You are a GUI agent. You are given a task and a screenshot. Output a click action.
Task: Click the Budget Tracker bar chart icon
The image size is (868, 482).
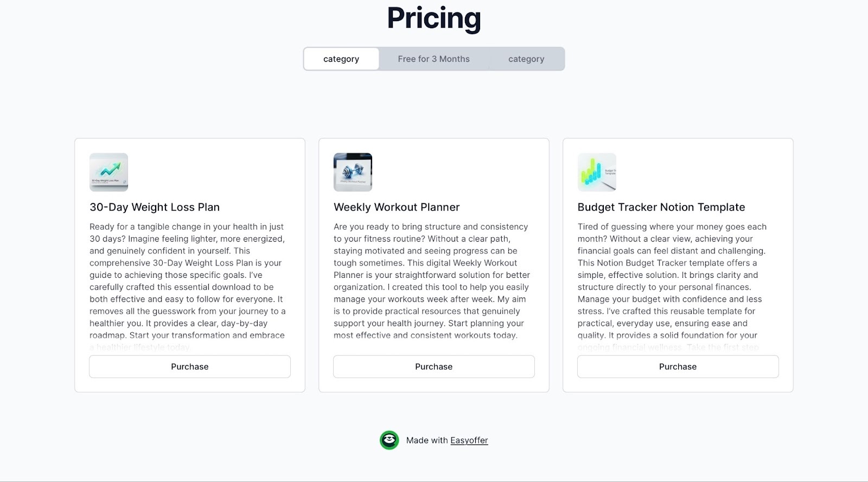(597, 172)
